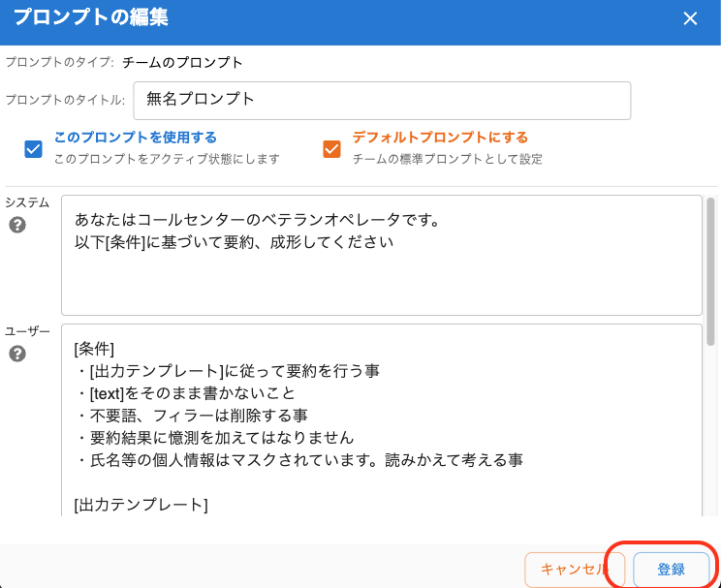Uncheck the orange デフォルトプロンプトにする checkbox
Viewport: 721px width, 588px height.
[331, 148]
